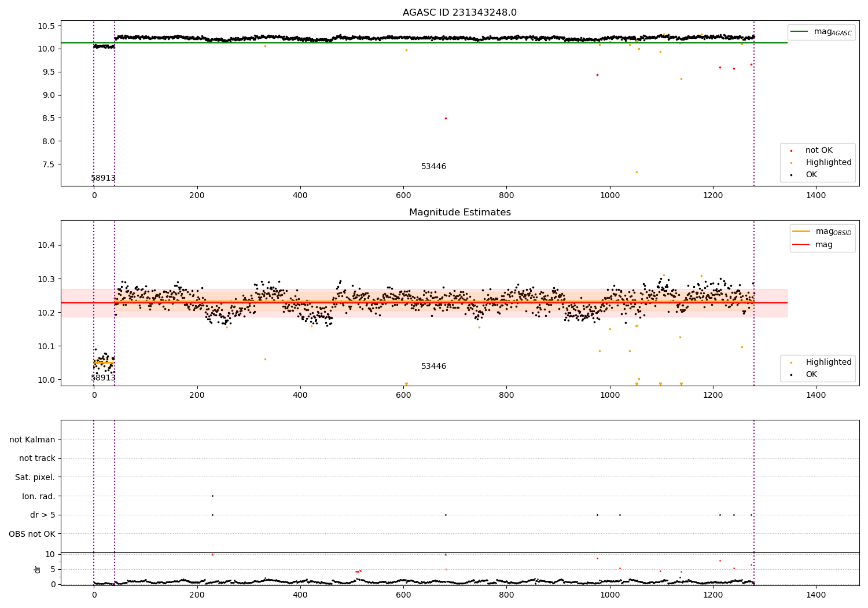Click '58913' annotation in middle panel
868x608 pixels.
103,378
